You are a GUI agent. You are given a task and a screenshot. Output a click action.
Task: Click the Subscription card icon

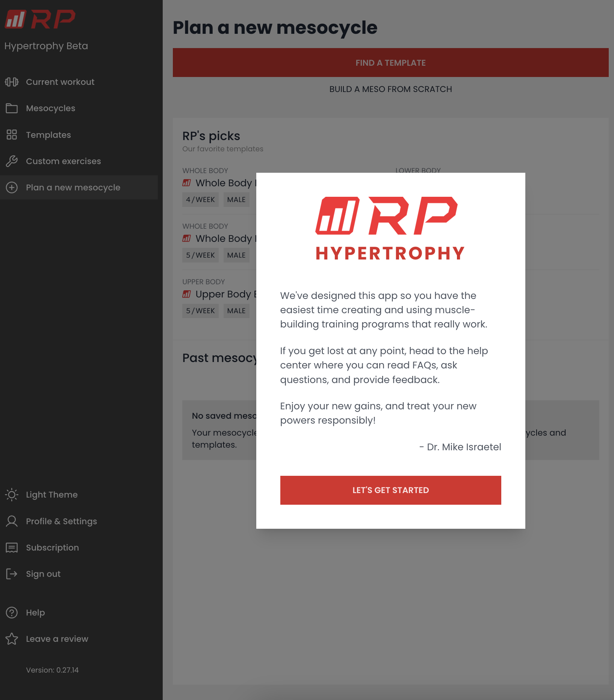pos(12,548)
